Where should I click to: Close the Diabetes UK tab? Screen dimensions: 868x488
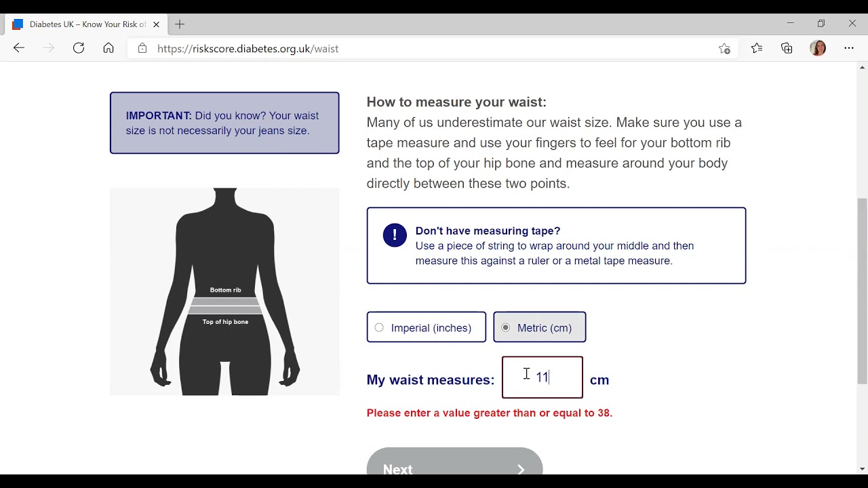pyautogui.click(x=156, y=24)
